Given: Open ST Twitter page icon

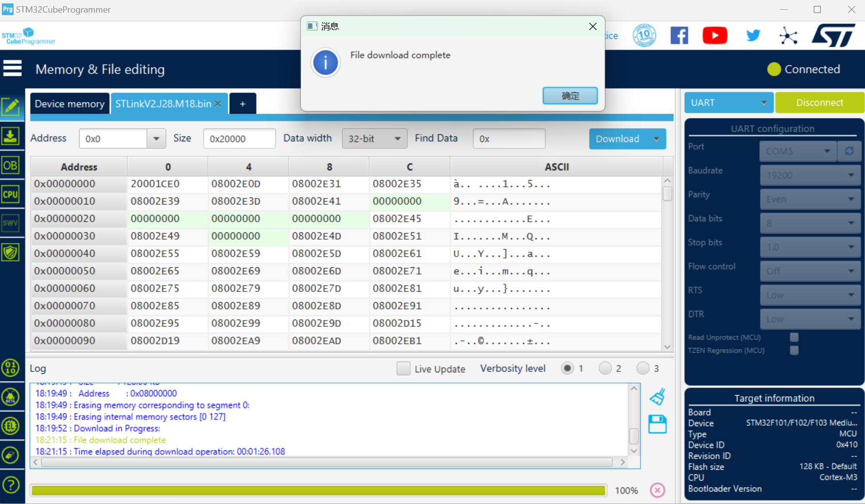Looking at the screenshot, I should 753,35.
